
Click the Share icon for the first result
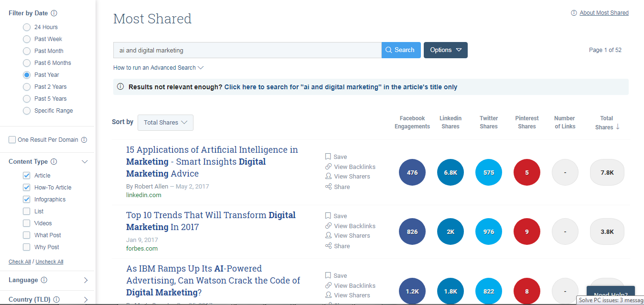(328, 187)
